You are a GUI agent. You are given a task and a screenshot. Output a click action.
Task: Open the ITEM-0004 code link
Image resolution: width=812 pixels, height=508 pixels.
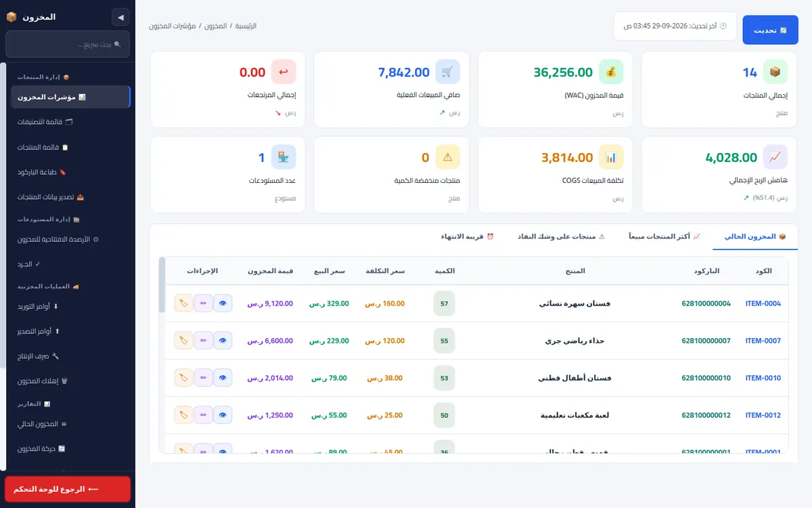pos(763,303)
